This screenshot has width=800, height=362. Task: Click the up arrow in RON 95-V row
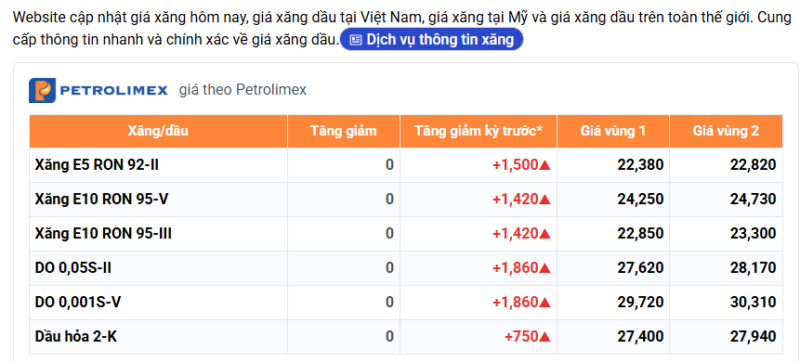545,199
